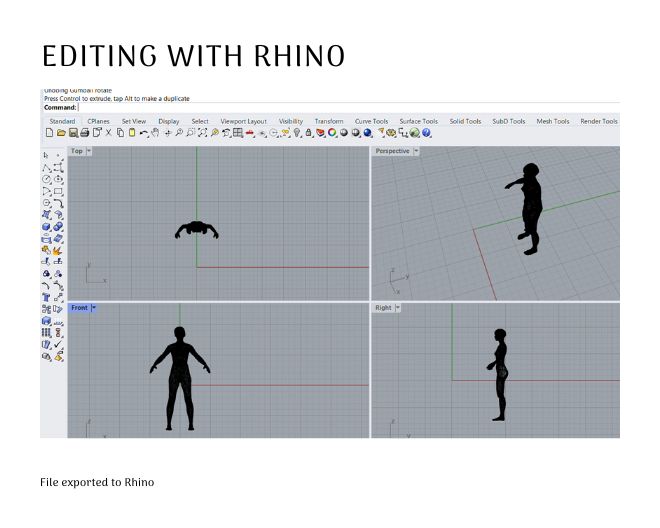Click the 4 Viewports layout icon

(238, 133)
